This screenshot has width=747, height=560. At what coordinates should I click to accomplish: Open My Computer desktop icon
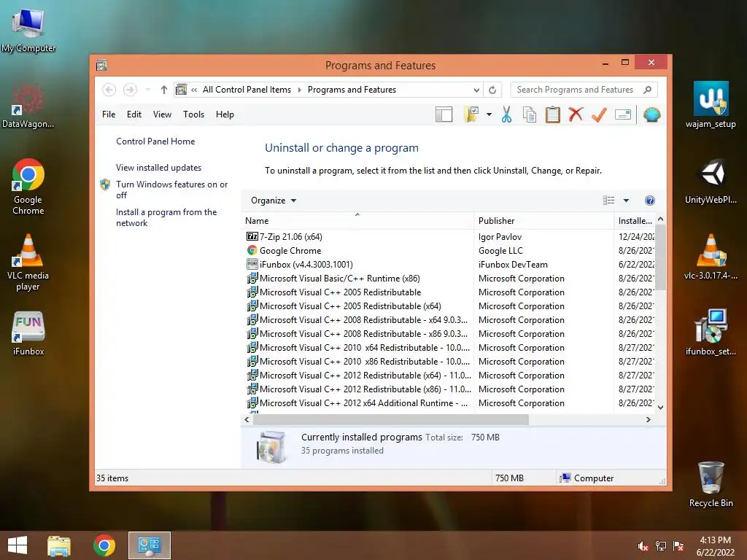[x=28, y=30]
